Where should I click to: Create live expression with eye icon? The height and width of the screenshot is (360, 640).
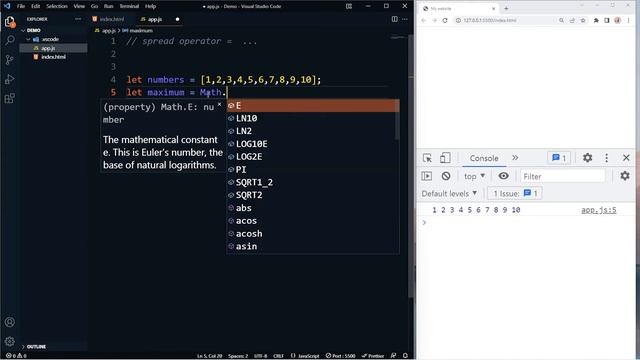503,176
